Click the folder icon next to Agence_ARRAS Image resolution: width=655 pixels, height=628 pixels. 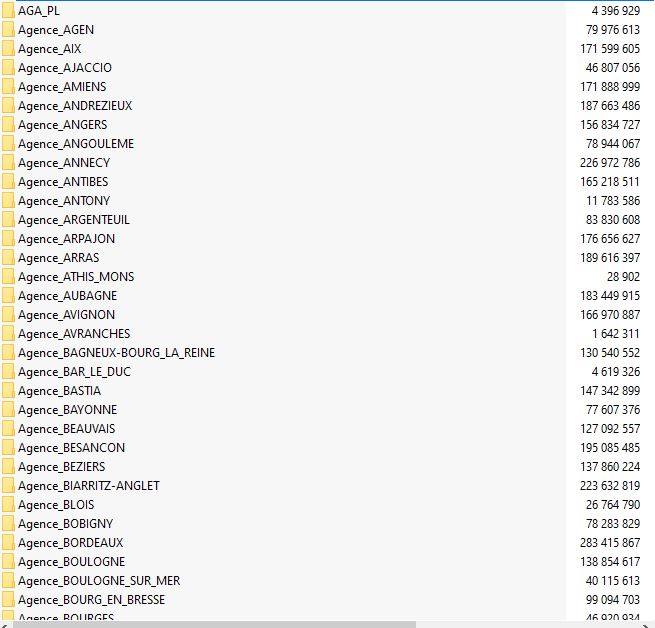point(8,258)
